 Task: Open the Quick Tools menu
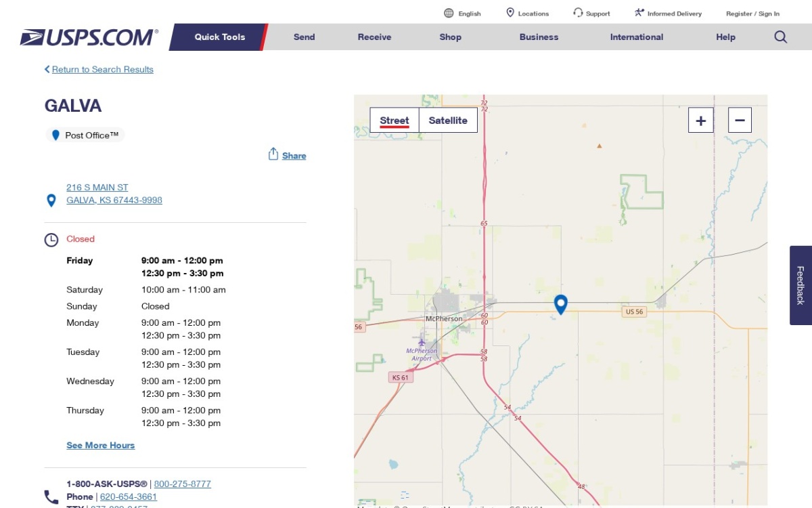(220, 37)
